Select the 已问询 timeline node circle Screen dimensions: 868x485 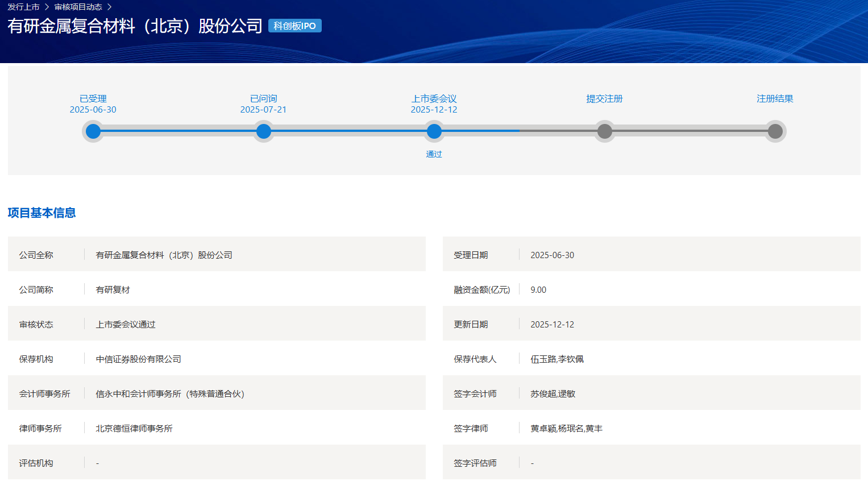pyautogui.click(x=264, y=131)
